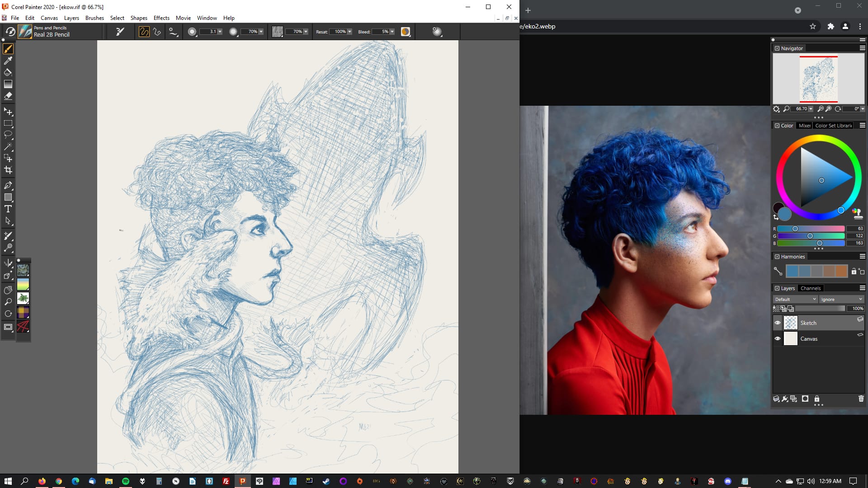Open the Default composite method dropdown
868x488 pixels.
(795, 299)
